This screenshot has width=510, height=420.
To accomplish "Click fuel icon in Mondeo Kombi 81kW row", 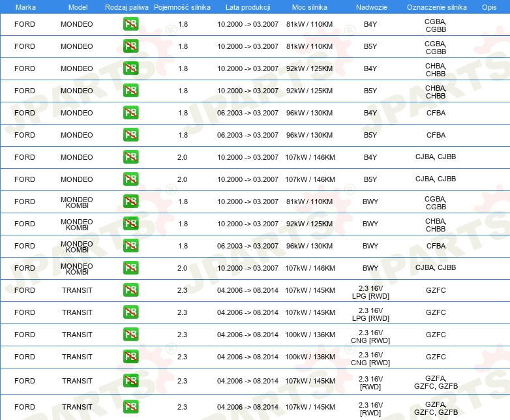I will pyautogui.click(x=130, y=201).
